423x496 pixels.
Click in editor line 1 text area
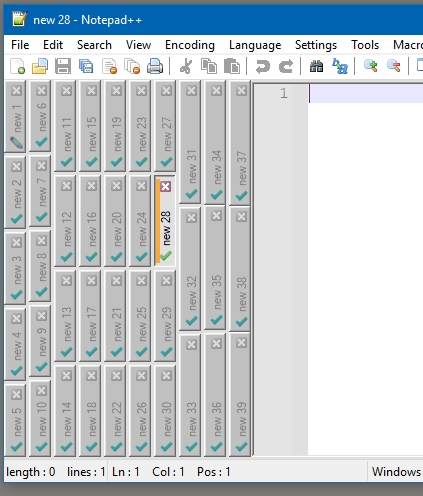pos(366,93)
